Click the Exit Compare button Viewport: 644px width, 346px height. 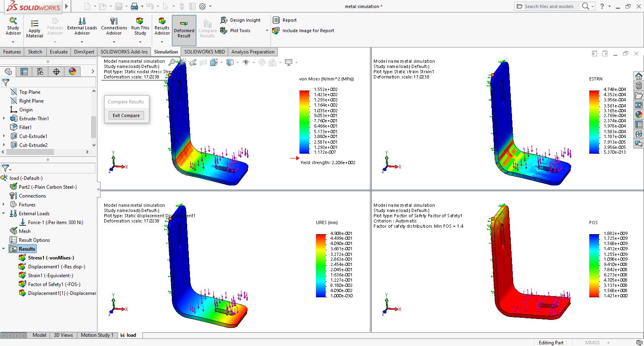pos(126,115)
